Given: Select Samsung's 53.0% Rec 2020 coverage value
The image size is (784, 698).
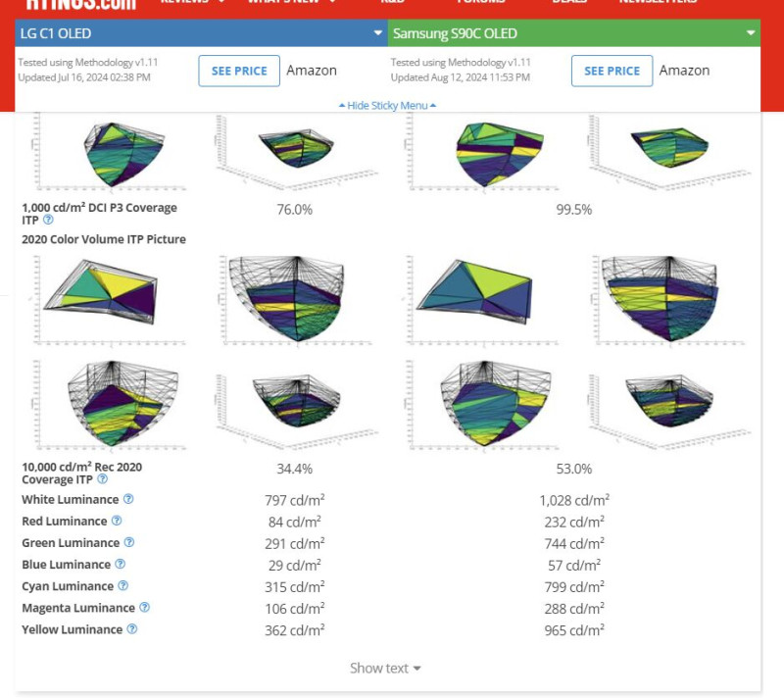Looking at the screenshot, I should coord(574,469).
